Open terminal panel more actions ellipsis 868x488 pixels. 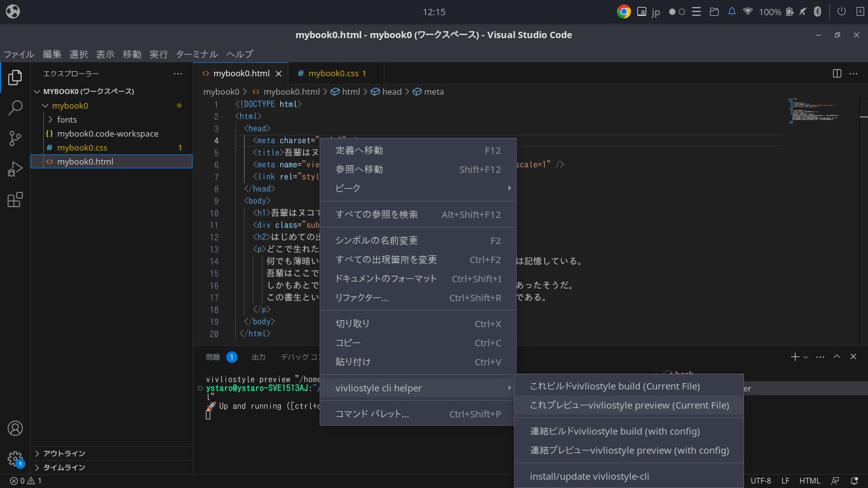820,357
